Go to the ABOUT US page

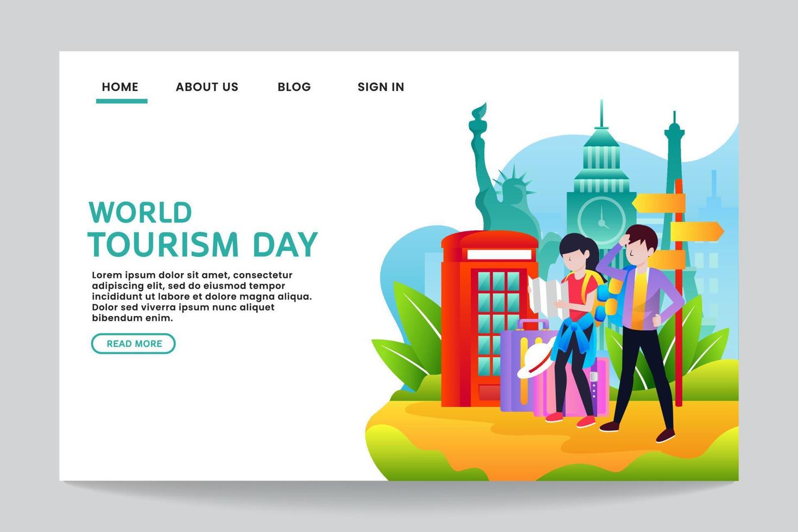207,87
